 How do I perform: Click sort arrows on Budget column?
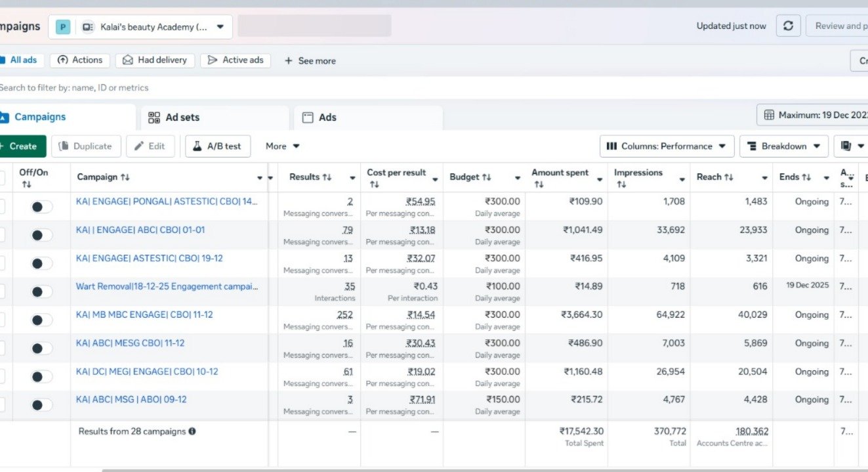tap(487, 177)
